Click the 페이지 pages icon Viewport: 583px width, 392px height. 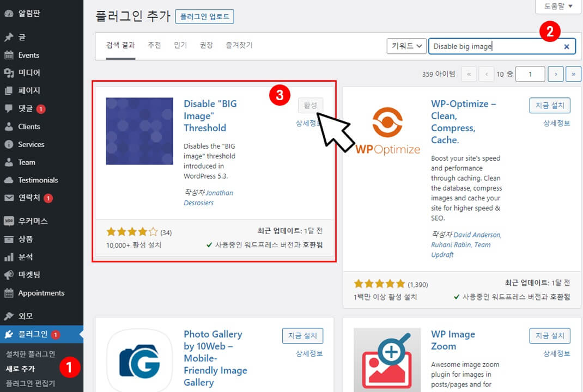coord(9,91)
